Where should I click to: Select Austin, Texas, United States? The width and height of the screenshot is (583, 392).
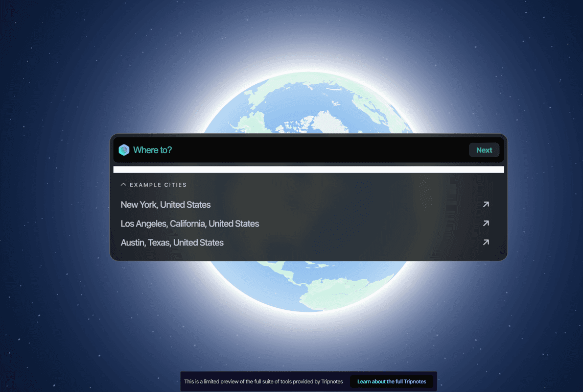172,242
